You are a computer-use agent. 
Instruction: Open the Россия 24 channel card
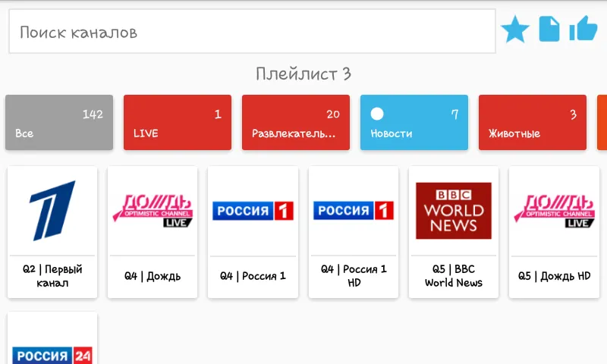(52, 338)
